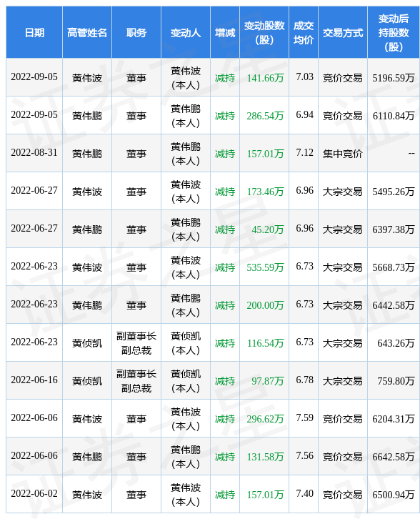Select the 7.59 average price cell

(x=304, y=417)
